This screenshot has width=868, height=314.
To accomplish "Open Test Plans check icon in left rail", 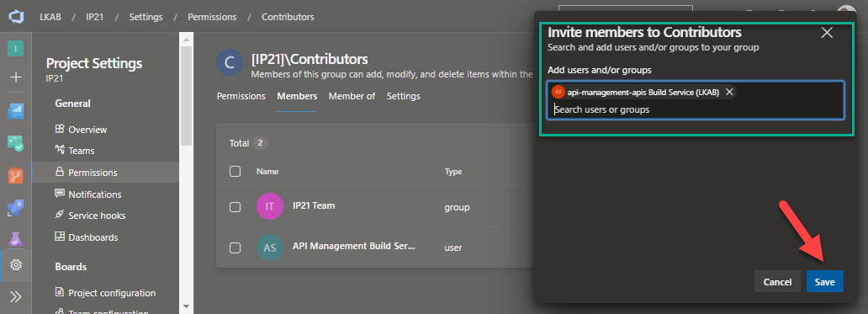I will point(15,143).
